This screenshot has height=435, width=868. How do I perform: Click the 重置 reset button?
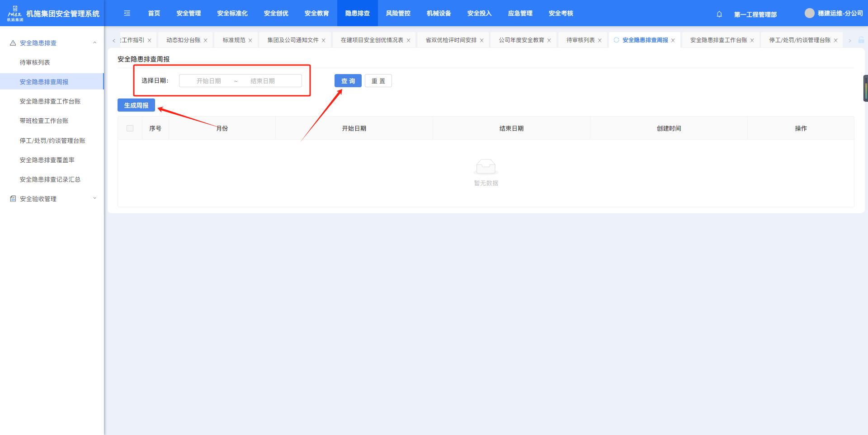tap(378, 81)
